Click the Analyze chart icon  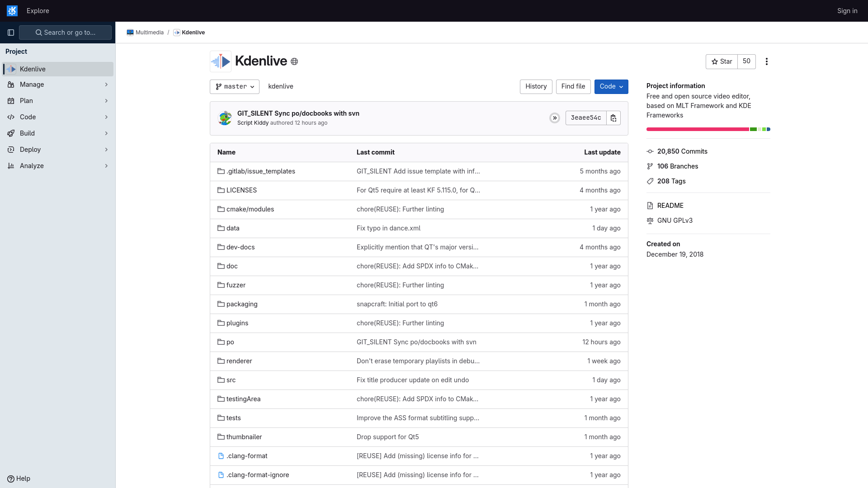(x=11, y=166)
